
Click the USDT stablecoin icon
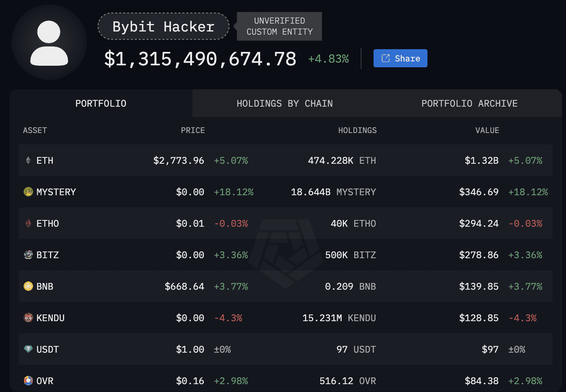(x=28, y=349)
